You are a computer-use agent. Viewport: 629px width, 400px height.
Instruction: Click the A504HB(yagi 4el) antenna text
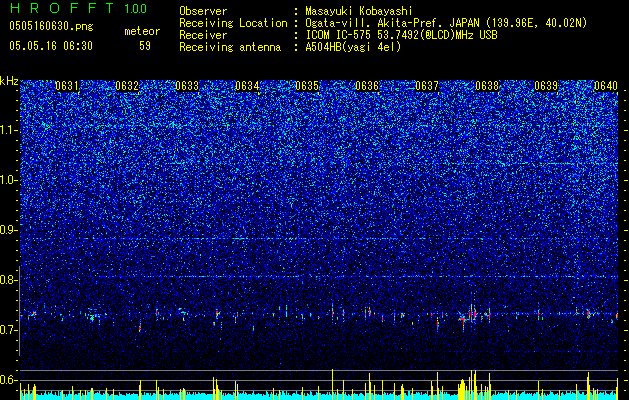(353, 47)
